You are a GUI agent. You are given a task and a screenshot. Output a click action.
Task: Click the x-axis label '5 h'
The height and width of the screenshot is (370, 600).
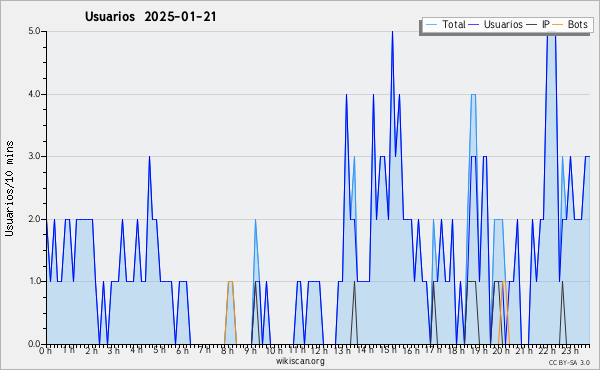(159, 350)
